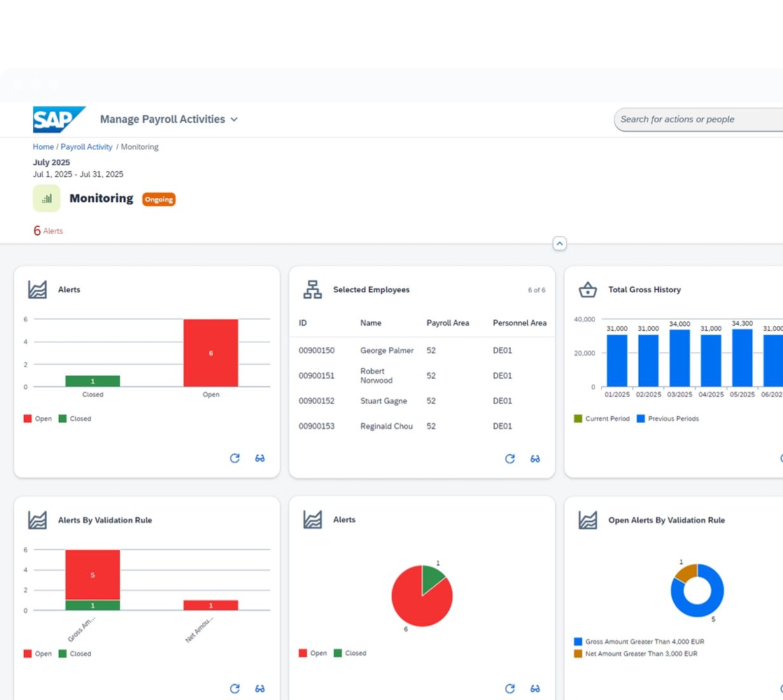Click the Monitoring chart icon in header
The image size is (783, 700).
pyautogui.click(x=46, y=199)
